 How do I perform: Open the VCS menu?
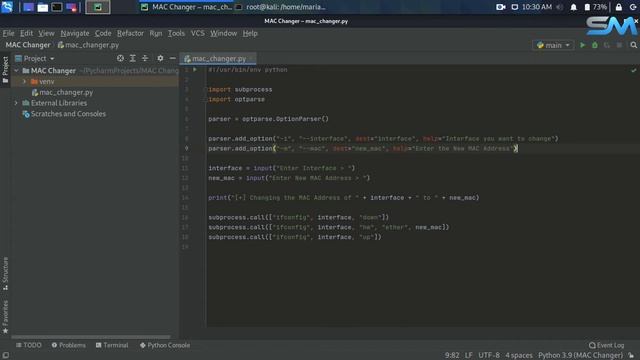198,33
